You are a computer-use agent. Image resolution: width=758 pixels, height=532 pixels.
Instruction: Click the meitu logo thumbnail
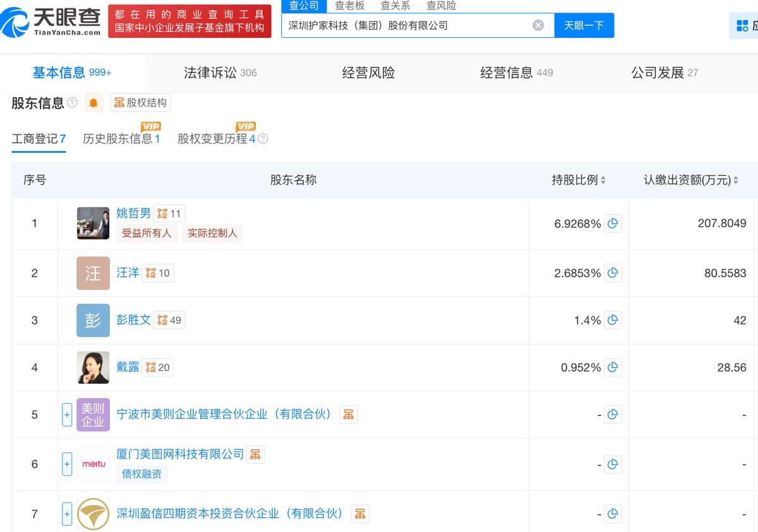point(93,464)
